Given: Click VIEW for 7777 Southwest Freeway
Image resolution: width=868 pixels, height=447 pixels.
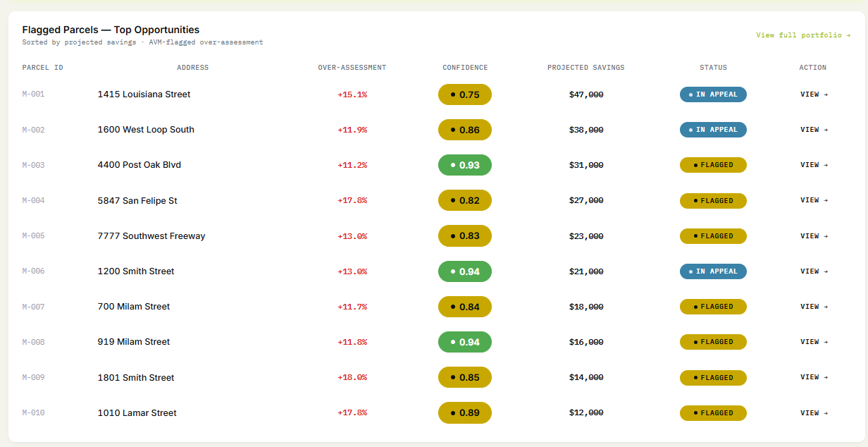Looking at the screenshot, I should (814, 236).
